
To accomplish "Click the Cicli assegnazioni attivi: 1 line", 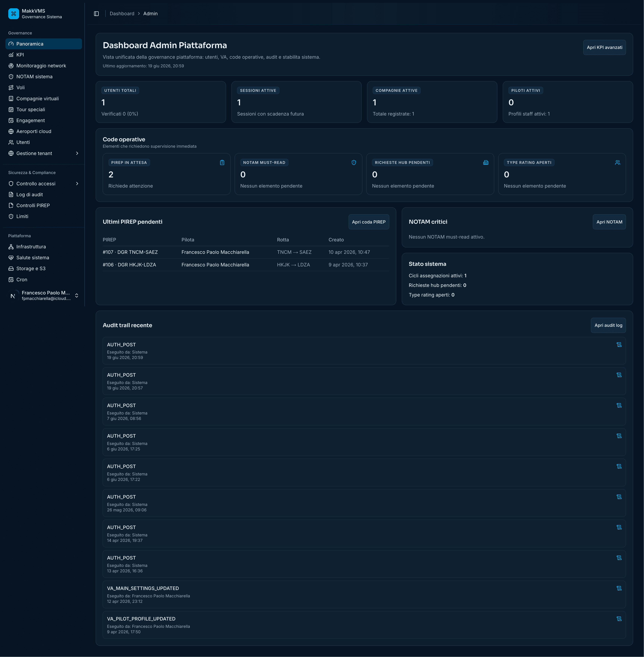I will tap(437, 275).
